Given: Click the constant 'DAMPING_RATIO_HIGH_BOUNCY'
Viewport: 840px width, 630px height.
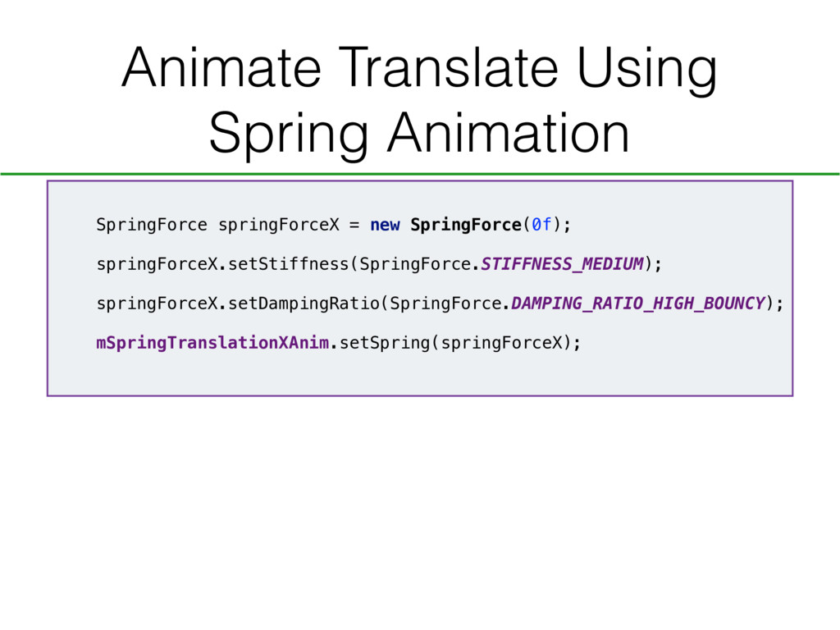Looking at the screenshot, I should click(x=638, y=304).
